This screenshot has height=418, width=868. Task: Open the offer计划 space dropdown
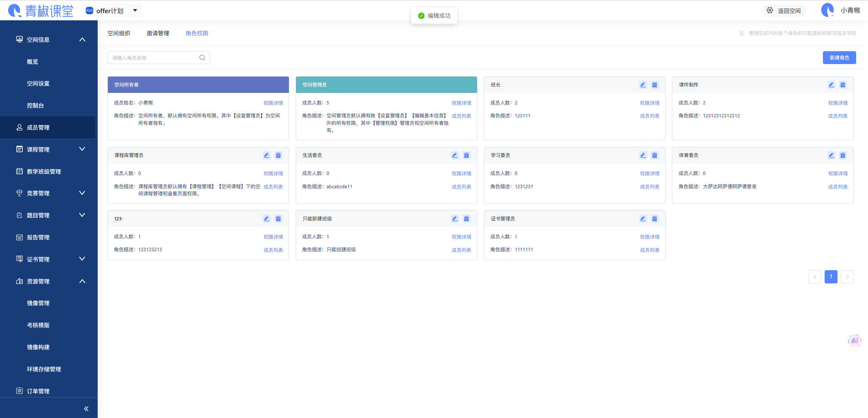pyautogui.click(x=135, y=11)
